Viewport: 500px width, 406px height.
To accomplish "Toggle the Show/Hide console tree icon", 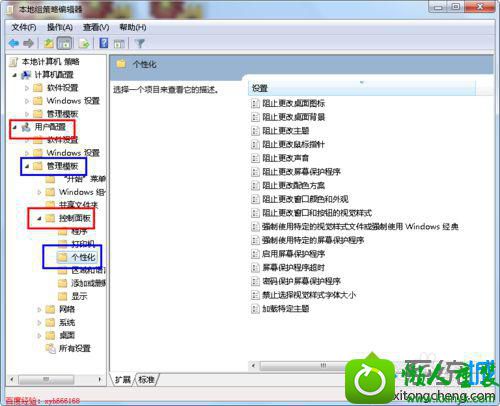I will pyautogui.click(x=65, y=43).
